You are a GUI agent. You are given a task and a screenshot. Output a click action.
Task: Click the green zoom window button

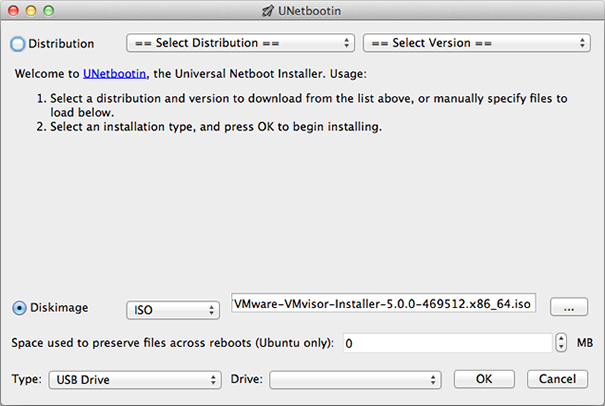(x=49, y=10)
